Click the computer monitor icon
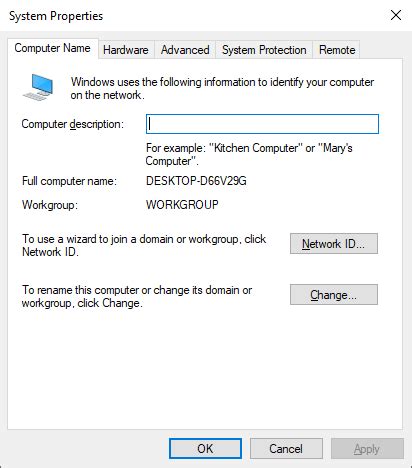412x468 pixels. [x=38, y=87]
